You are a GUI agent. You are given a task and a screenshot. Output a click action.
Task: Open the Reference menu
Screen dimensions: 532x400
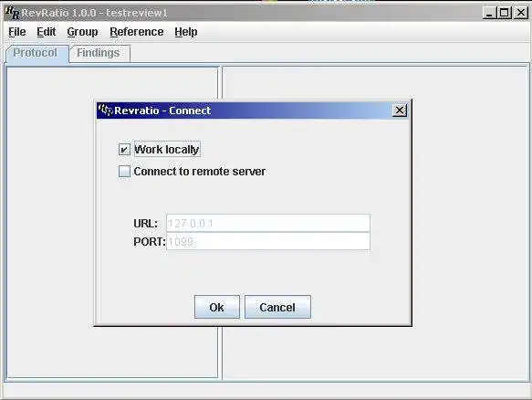(x=136, y=32)
